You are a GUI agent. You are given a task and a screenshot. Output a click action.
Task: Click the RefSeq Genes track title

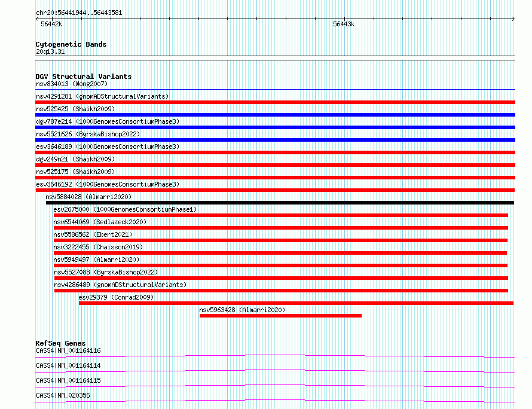coord(60,343)
